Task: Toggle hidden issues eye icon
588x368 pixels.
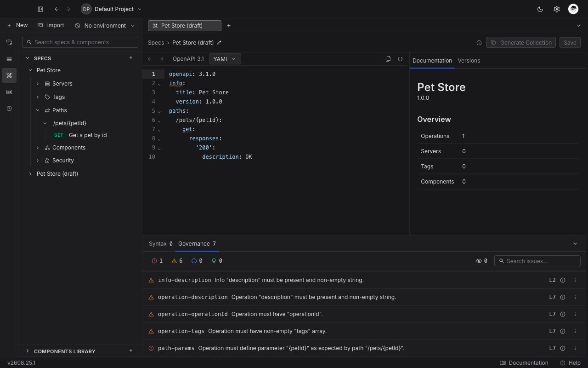Action: (x=482, y=261)
